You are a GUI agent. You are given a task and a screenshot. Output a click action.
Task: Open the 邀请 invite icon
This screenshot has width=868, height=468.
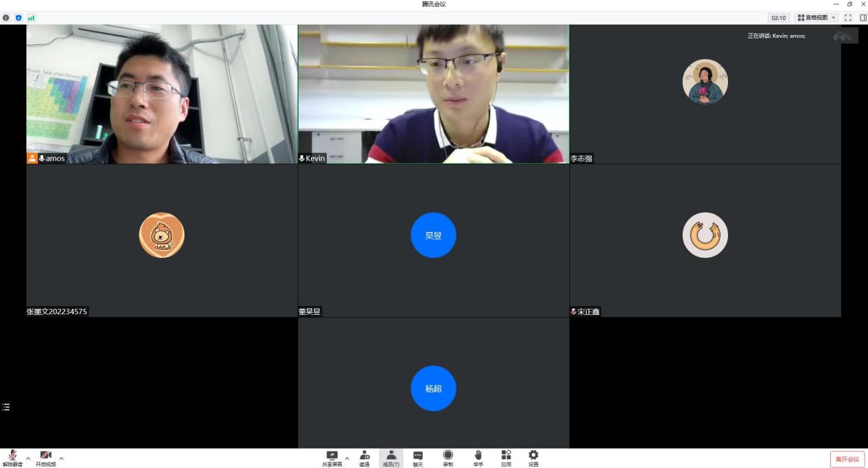pyautogui.click(x=364, y=458)
